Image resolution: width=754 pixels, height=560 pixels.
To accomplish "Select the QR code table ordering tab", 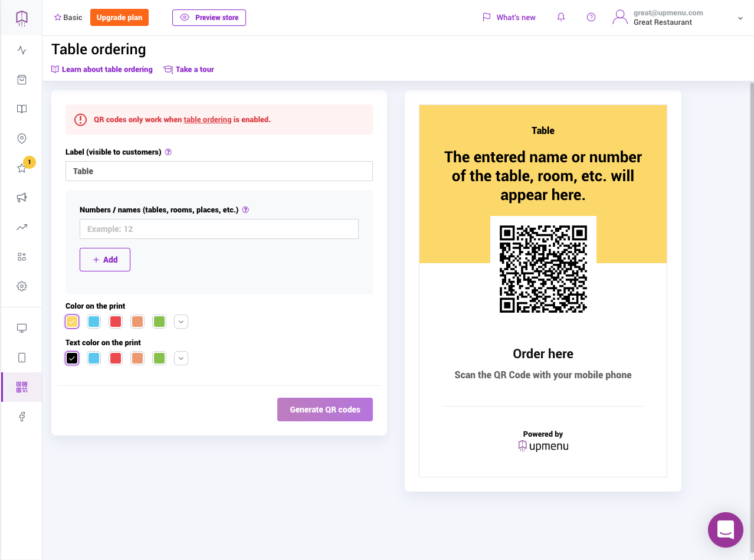I will (x=22, y=387).
